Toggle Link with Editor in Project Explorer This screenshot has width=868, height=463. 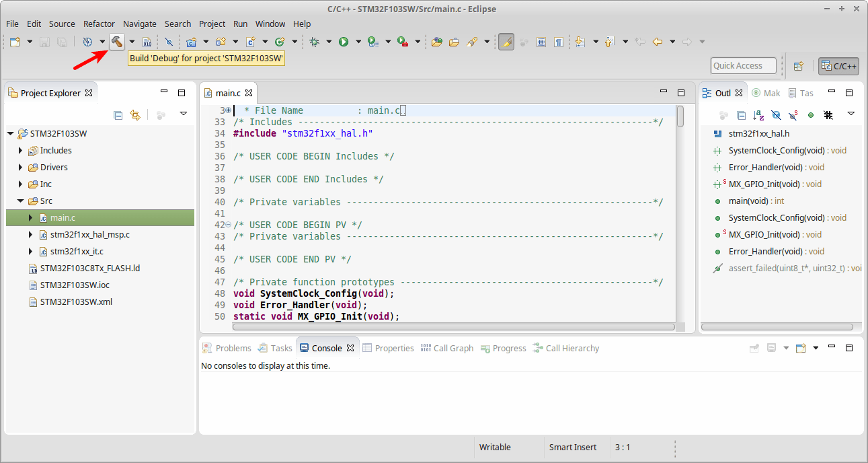coord(135,115)
